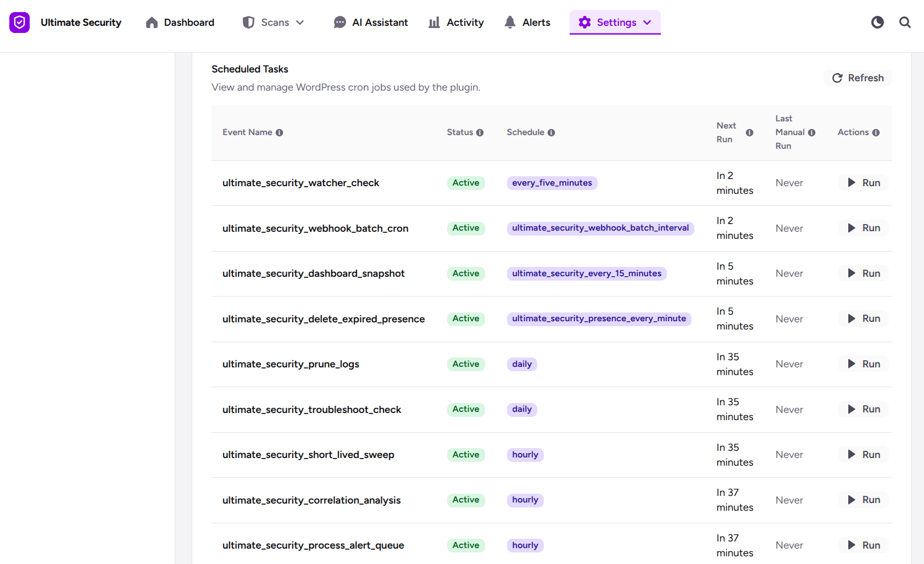
Task: Click info icon beside Last Manual Run
Action: tap(811, 132)
